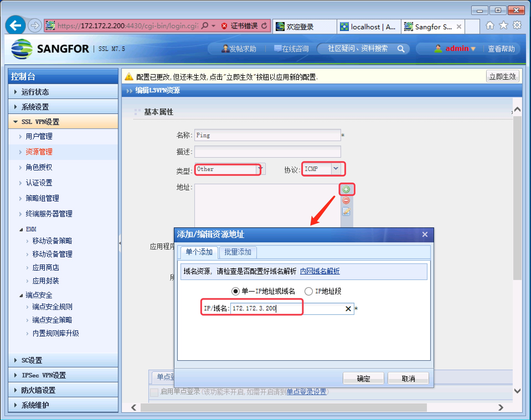Open the browser settings gear
The height and width of the screenshot is (420, 531).
click(517, 25)
